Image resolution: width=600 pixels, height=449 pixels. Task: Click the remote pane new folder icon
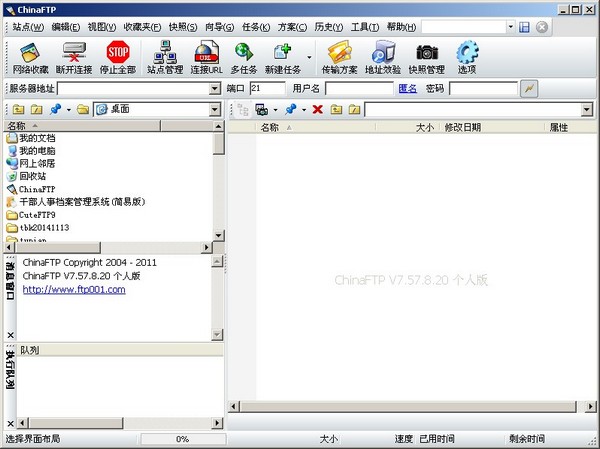coord(354,110)
